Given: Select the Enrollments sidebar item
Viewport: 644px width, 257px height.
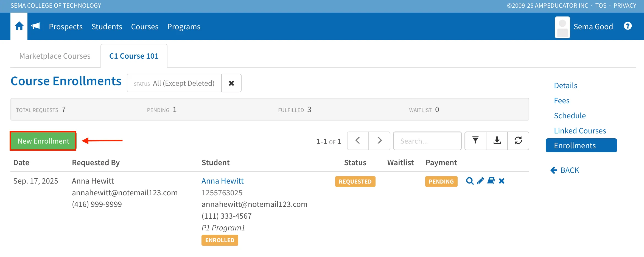Looking at the screenshot, I should click(581, 145).
